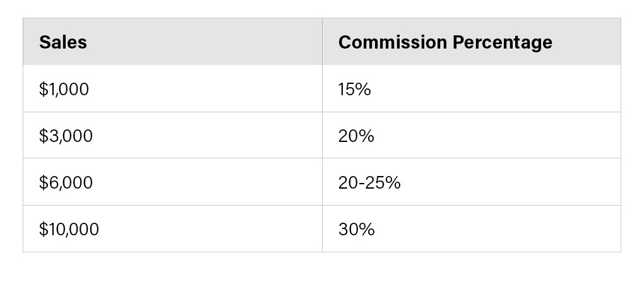Select the $1,000 sales cell

[64, 90]
